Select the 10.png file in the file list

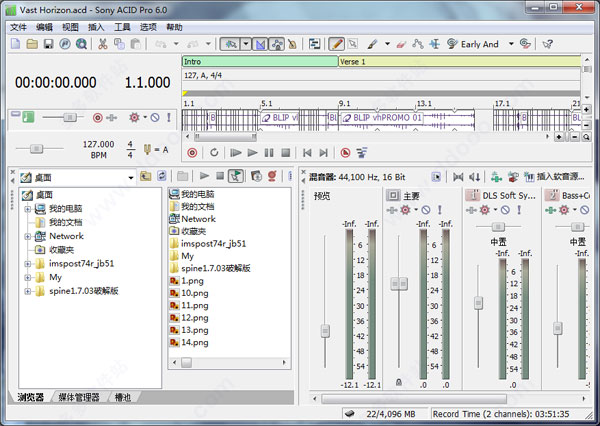pos(193,295)
